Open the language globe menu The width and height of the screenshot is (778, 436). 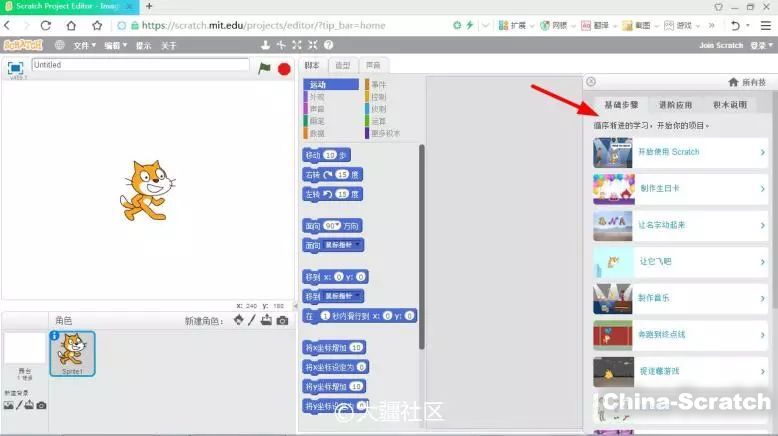pos(60,45)
